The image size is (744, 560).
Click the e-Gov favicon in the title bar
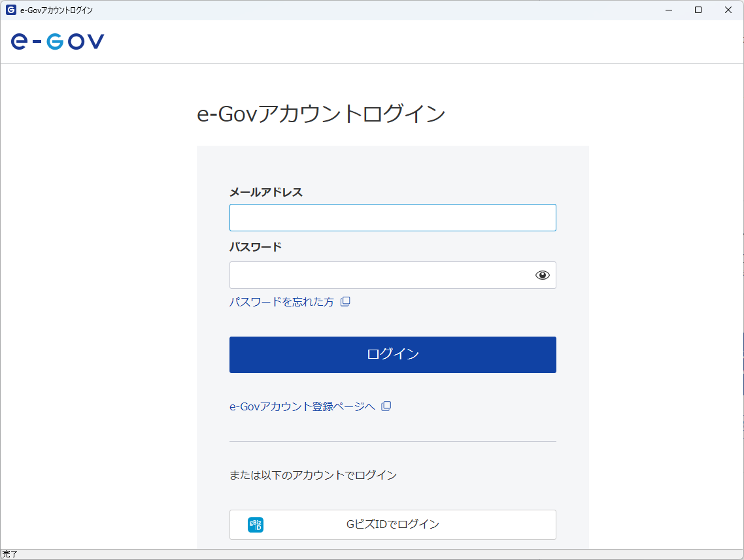click(9, 10)
